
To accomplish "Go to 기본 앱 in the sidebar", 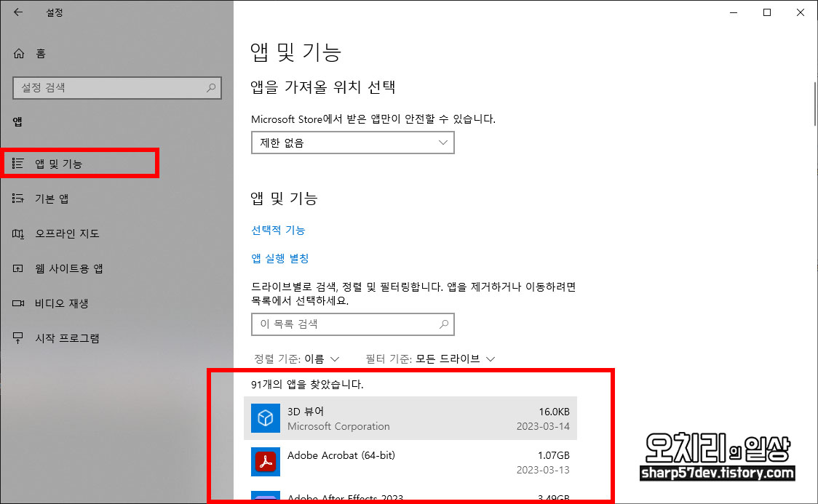I will click(52, 199).
